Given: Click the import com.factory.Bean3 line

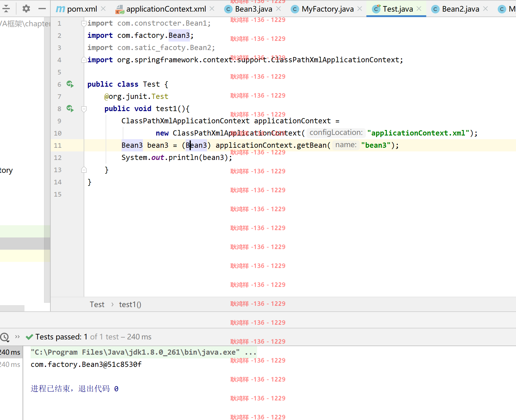Looking at the screenshot, I should (x=140, y=35).
